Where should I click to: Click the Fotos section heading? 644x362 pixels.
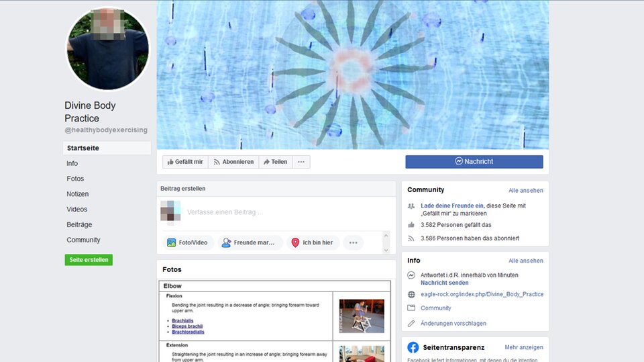tap(172, 270)
